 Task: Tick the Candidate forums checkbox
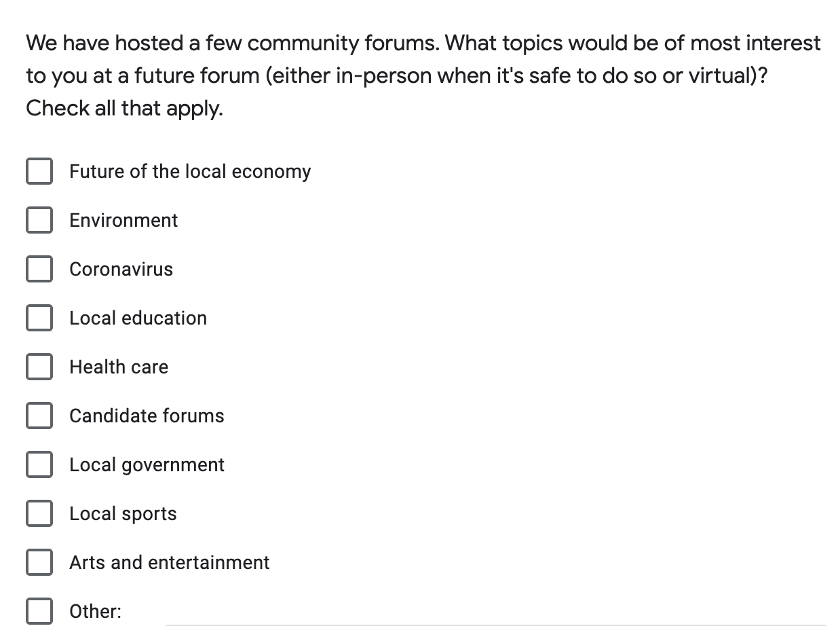click(39, 416)
